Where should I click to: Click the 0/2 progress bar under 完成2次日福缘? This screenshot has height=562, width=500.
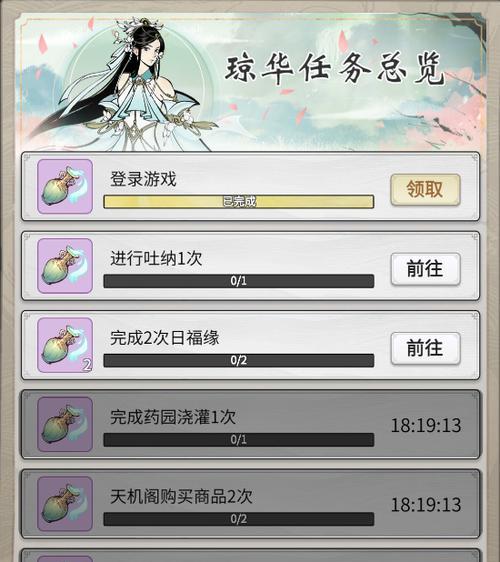[239, 360]
